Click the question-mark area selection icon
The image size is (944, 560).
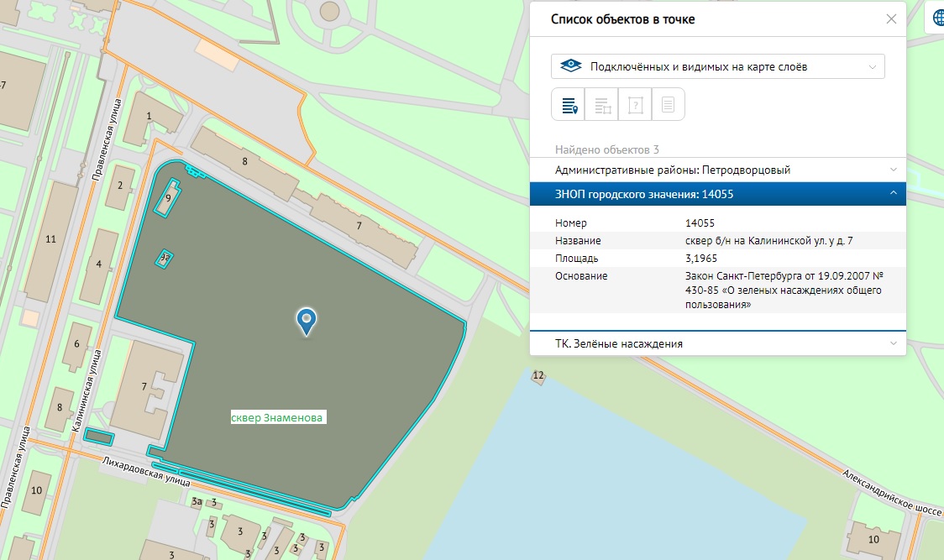coord(635,105)
